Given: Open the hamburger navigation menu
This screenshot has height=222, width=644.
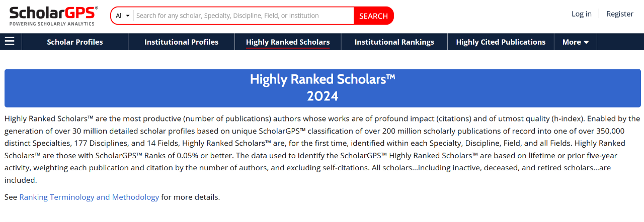Looking at the screenshot, I should coord(10,42).
